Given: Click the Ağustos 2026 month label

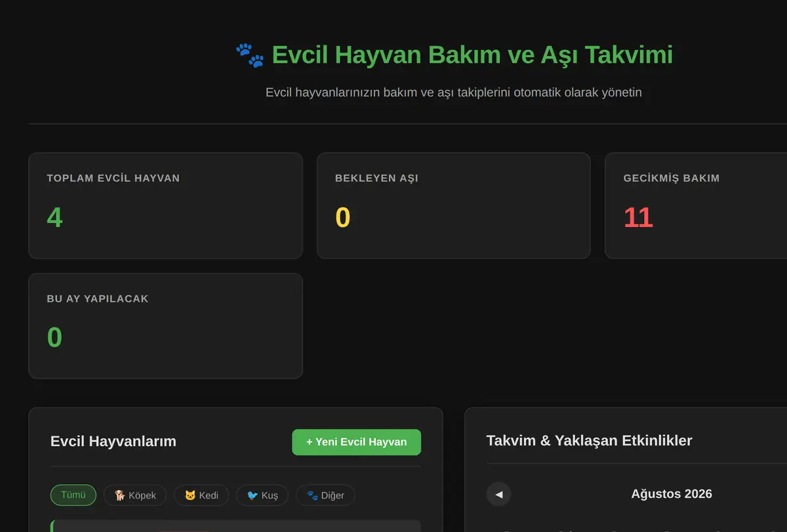Looking at the screenshot, I should pyautogui.click(x=672, y=494).
